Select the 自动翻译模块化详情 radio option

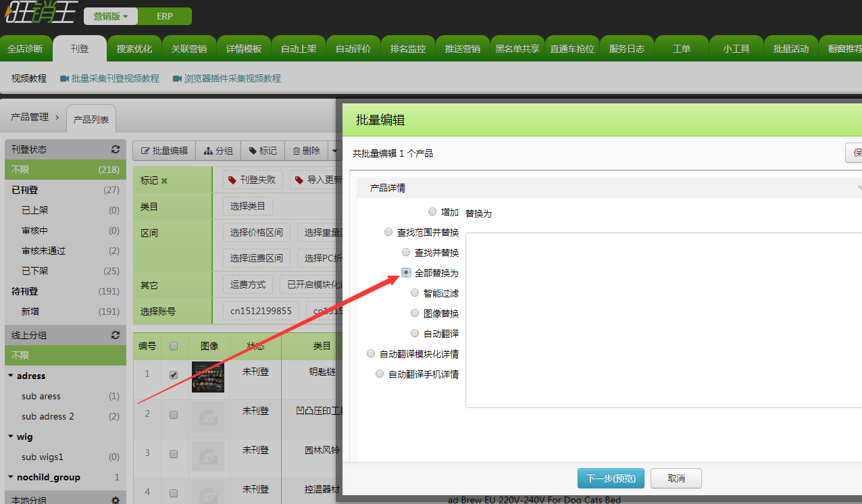point(371,353)
